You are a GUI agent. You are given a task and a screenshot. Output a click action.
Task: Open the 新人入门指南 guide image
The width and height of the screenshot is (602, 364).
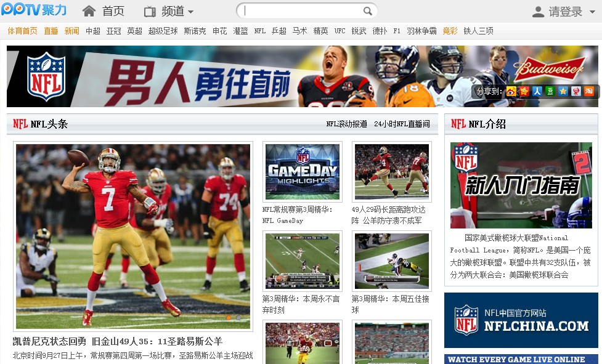521,185
